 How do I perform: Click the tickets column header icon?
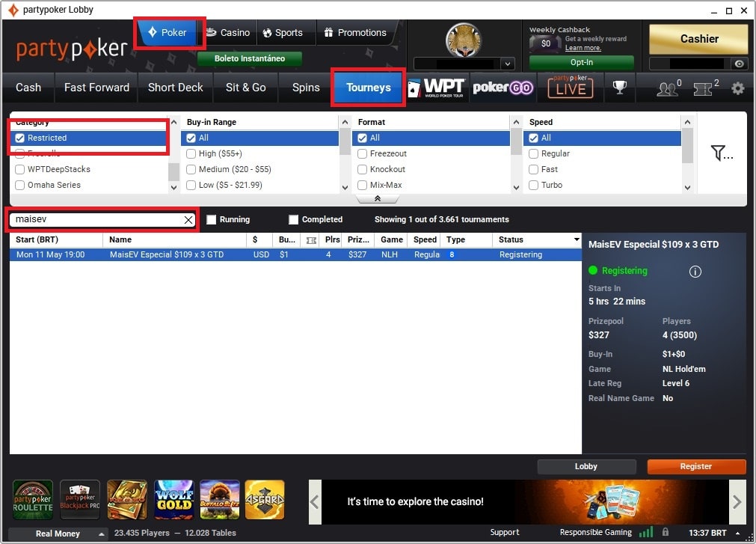[x=312, y=240]
